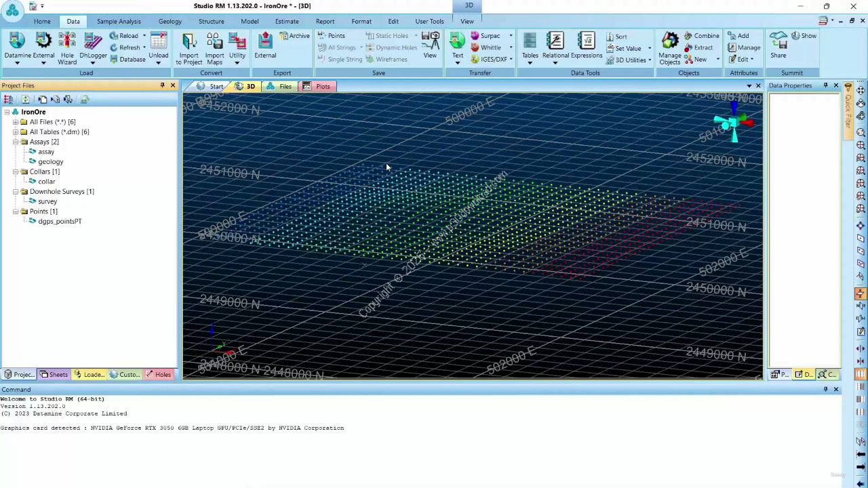Click Combine objects icon
Image resolution: width=868 pixels, height=488 pixels.
pyautogui.click(x=701, y=36)
